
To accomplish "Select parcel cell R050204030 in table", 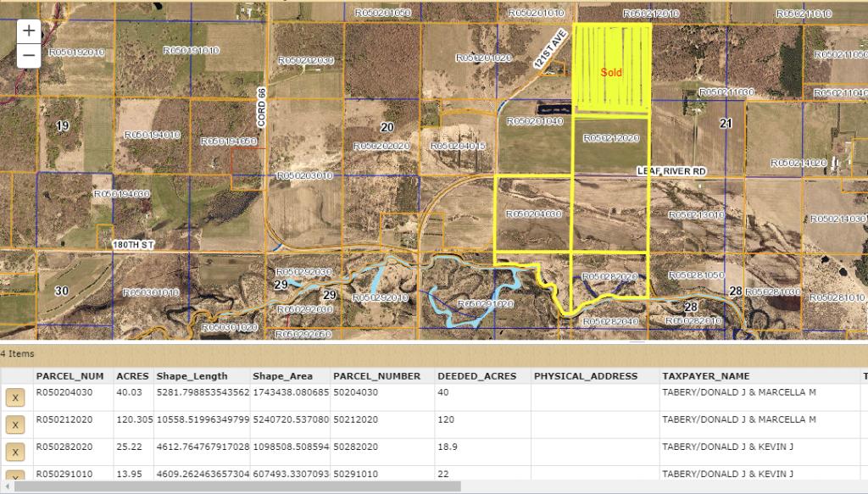I will [x=64, y=392].
